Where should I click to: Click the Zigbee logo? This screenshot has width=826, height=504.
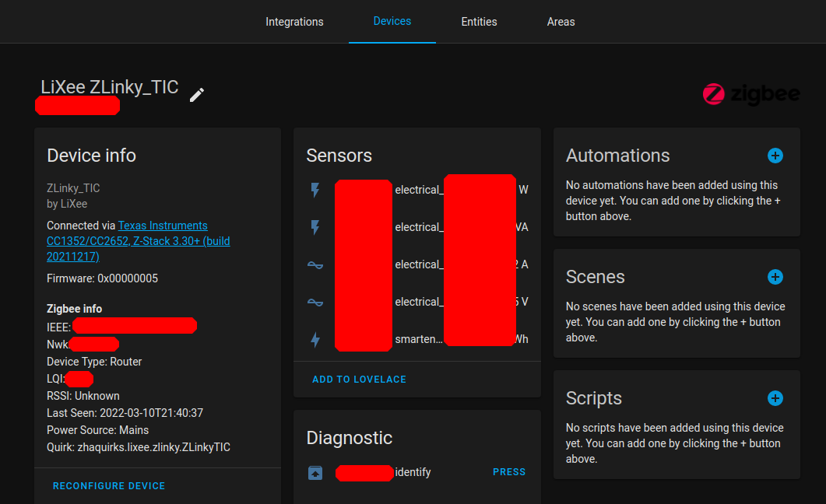pos(750,94)
